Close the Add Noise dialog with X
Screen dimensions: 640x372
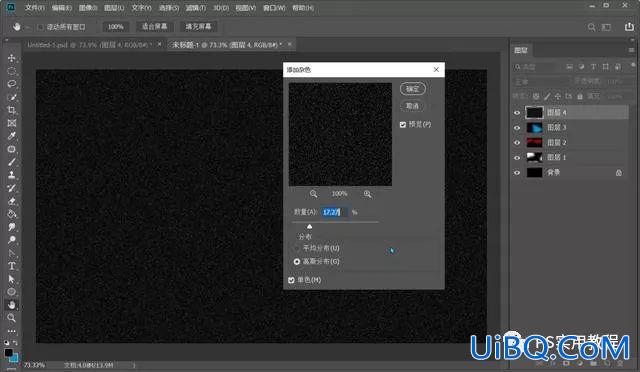[436, 70]
